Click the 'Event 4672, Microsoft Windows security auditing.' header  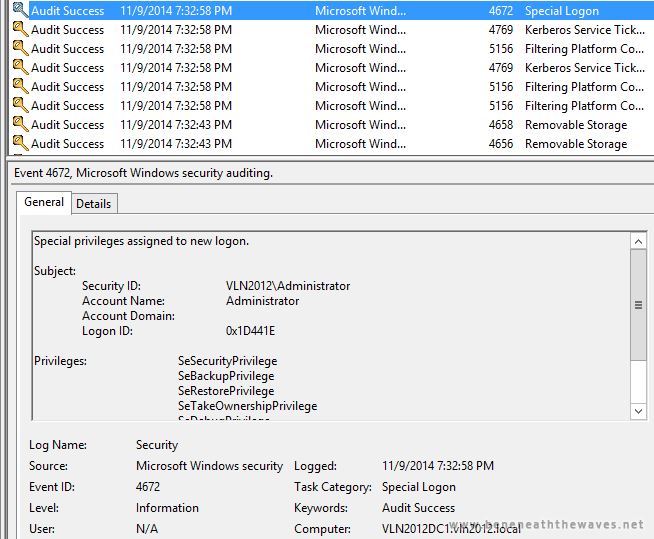click(143, 173)
